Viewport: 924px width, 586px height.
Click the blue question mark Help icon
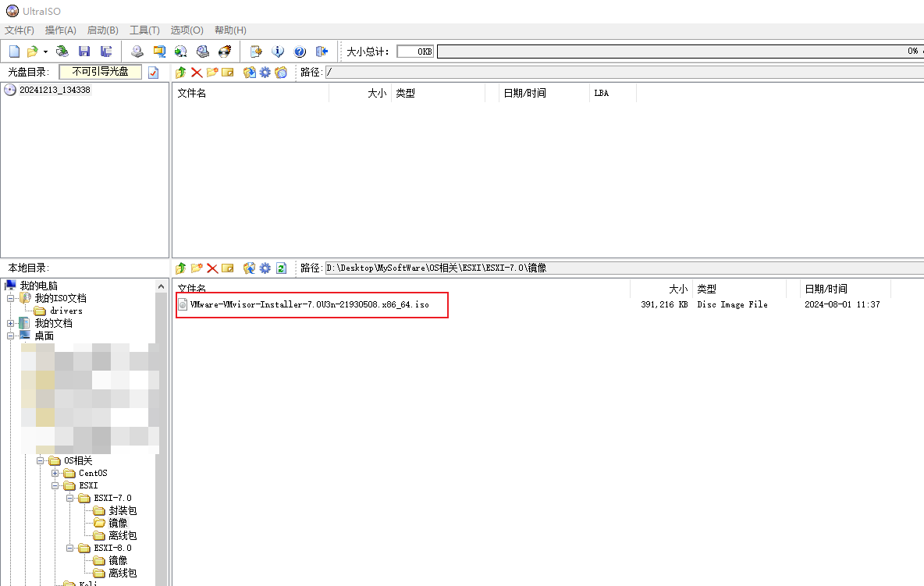click(x=300, y=51)
